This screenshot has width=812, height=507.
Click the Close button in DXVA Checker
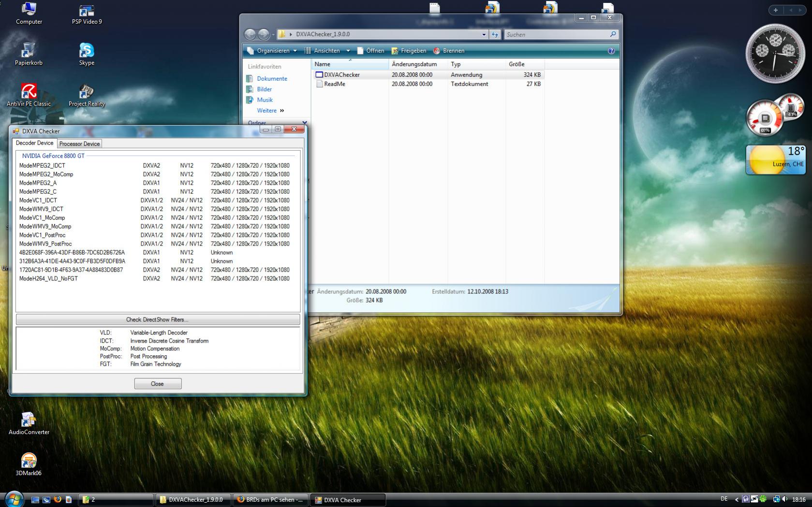158,384
